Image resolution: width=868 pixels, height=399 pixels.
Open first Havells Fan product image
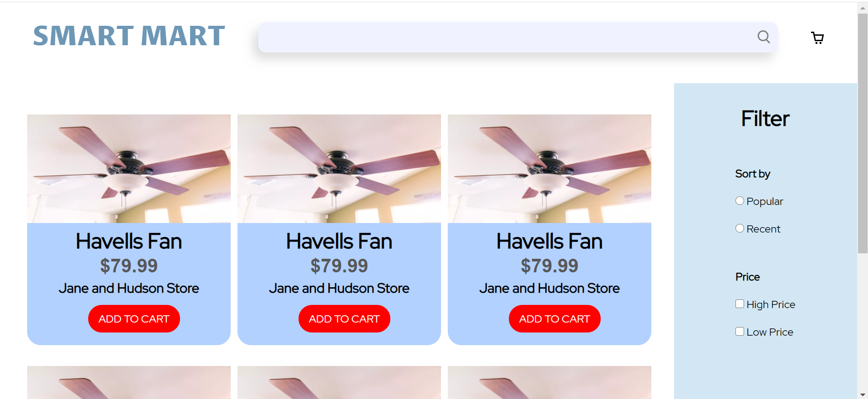point(129,169)
